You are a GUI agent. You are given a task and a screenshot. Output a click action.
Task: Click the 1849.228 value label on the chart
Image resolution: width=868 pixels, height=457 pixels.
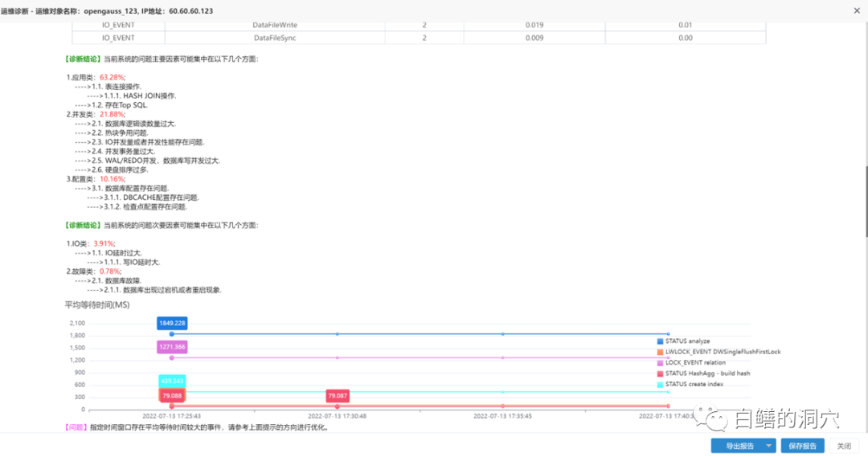point(172,323)
